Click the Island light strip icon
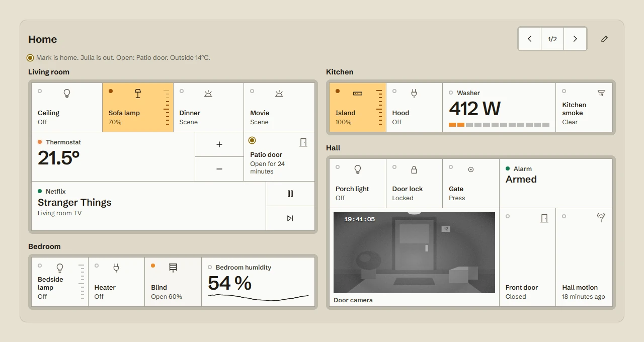Screen dimensions: 644x342 pos(358,94)
